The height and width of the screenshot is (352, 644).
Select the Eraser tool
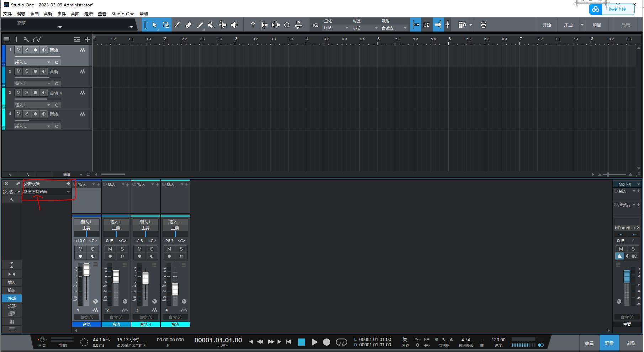point(189,25)
